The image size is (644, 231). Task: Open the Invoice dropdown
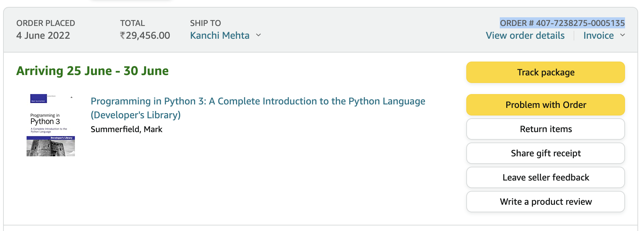tap(598, 36)
